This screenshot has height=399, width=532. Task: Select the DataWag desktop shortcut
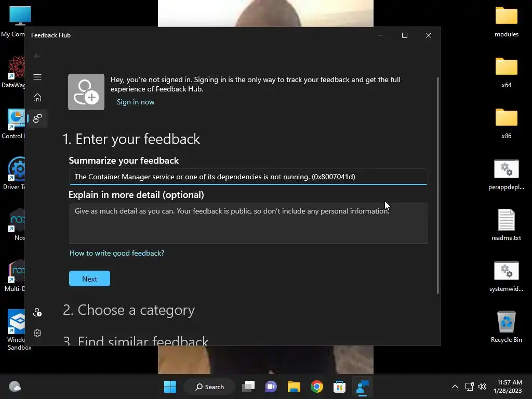14,72
